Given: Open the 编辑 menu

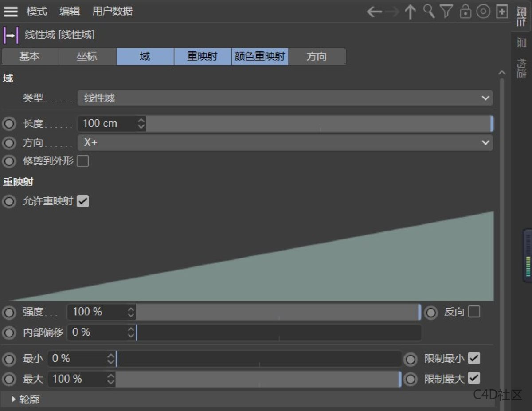Looking at the screenshot, I should 70,12.
